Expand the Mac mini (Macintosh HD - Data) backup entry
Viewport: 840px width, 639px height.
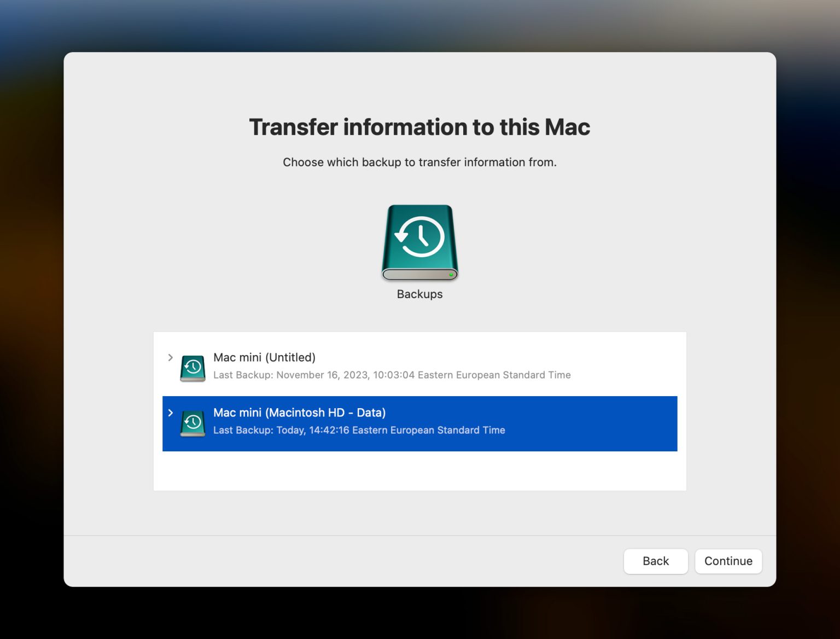coord(170,413)
